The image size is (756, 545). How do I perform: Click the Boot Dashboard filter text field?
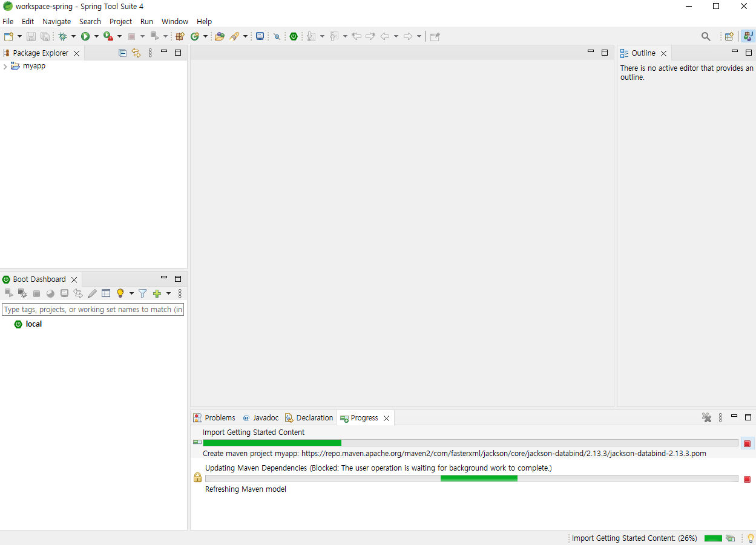[93, 309]
